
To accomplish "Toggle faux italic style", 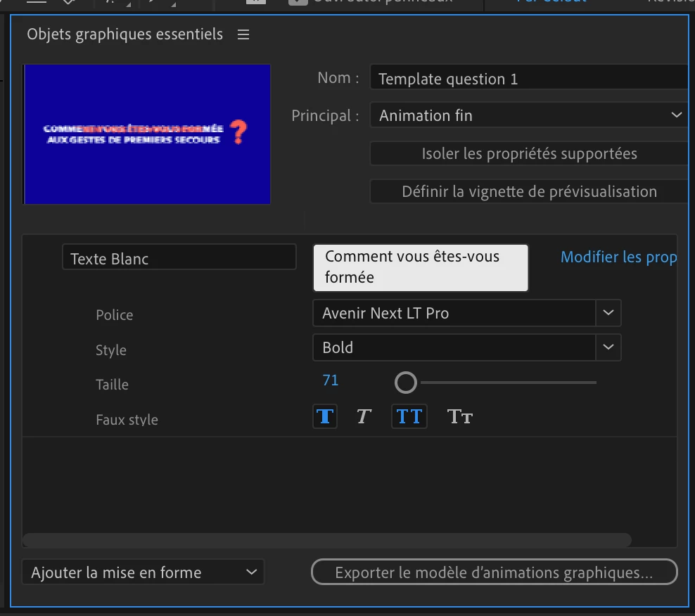I will [x=364, y=416].
